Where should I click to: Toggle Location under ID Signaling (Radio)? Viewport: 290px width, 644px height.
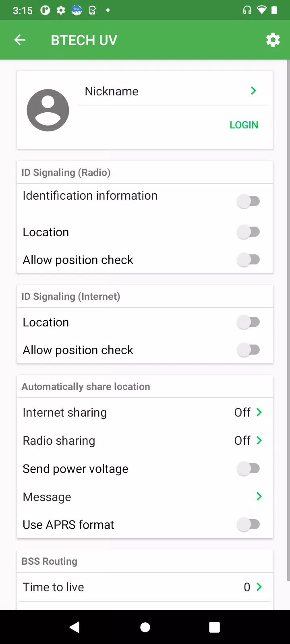point(248,232)
